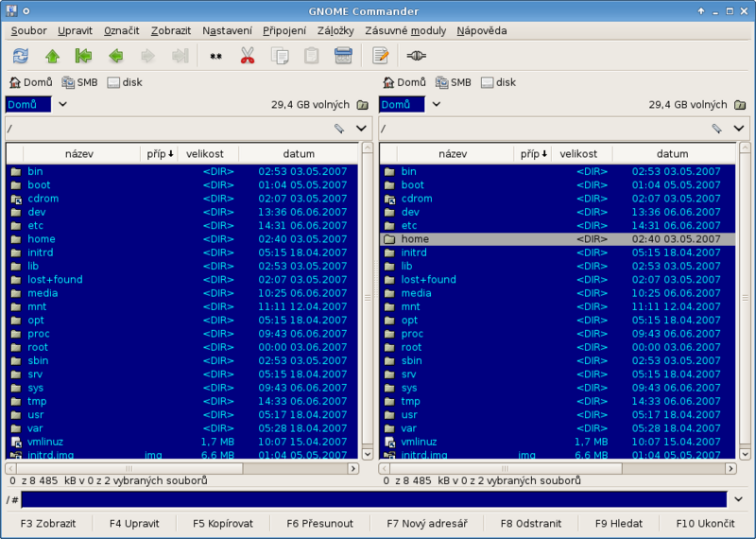
Task: Click F10 Ukončit button
Action: tap(705, 524)
